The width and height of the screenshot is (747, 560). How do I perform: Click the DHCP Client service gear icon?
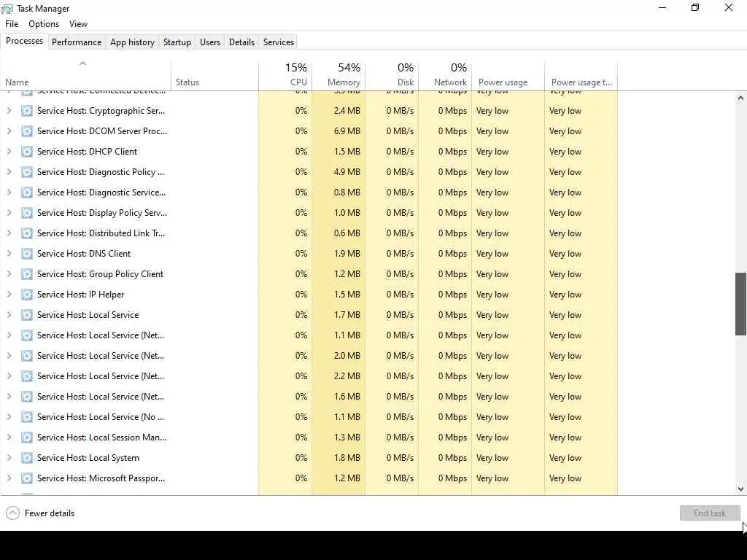(27, 152)
